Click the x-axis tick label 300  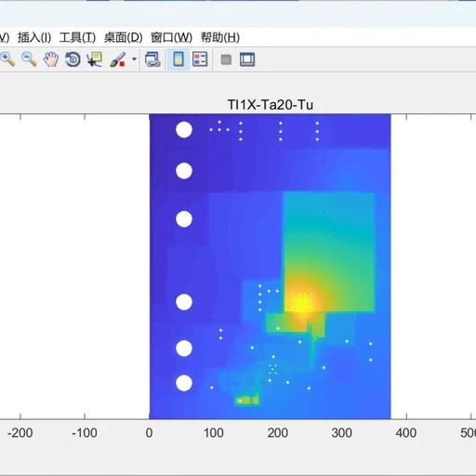342,433
